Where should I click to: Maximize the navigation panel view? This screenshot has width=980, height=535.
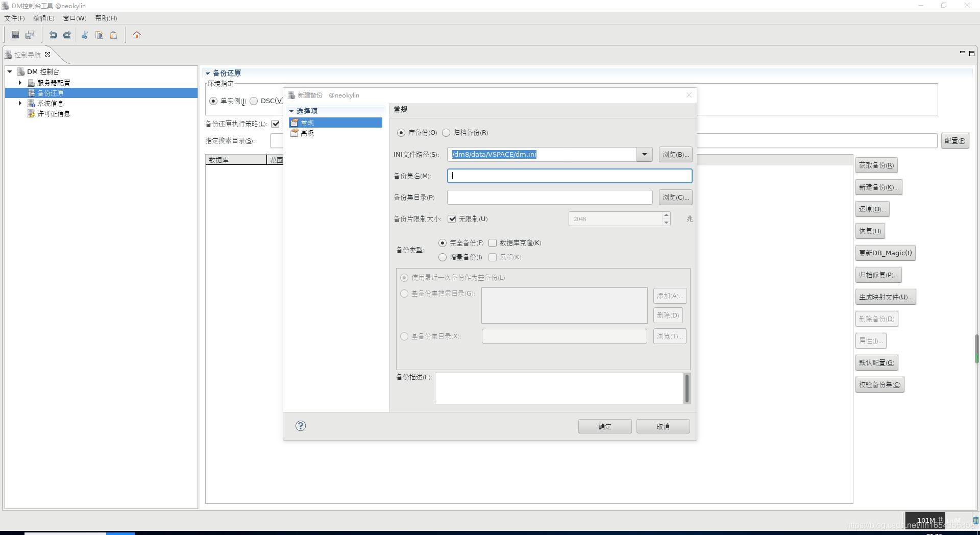tap(972, 53)
